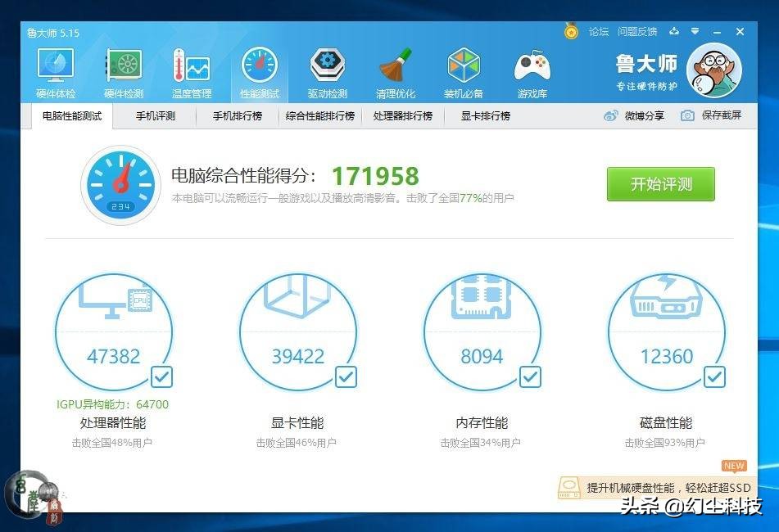
Task: Click the green 开始评测 button
Action: pos(660,184)
